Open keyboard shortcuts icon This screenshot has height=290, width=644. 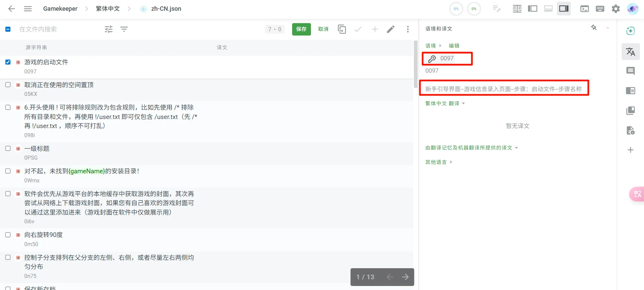click(x=600, y=9)
